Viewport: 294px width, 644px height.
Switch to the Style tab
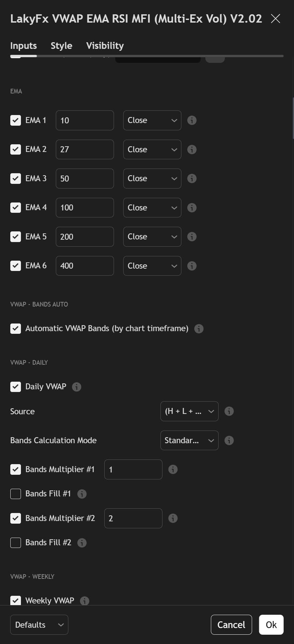61,46
